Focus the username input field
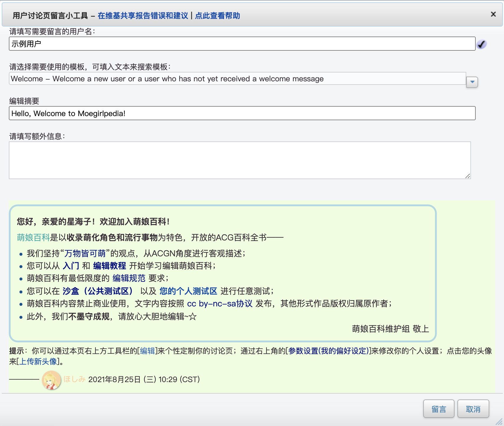Screen dimensions: 504x426 (242, 44)
